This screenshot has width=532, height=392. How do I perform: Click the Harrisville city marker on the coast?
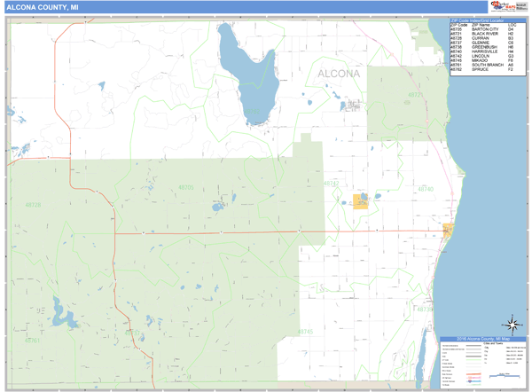tap(447, 231)
